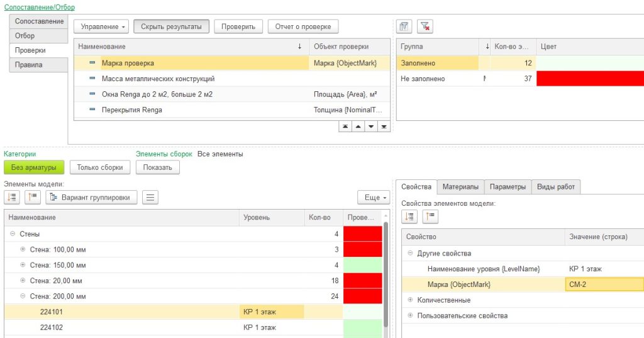
Task: Switch to the Материалы tab
Action: pyautogui.click(x=460, y=186)
